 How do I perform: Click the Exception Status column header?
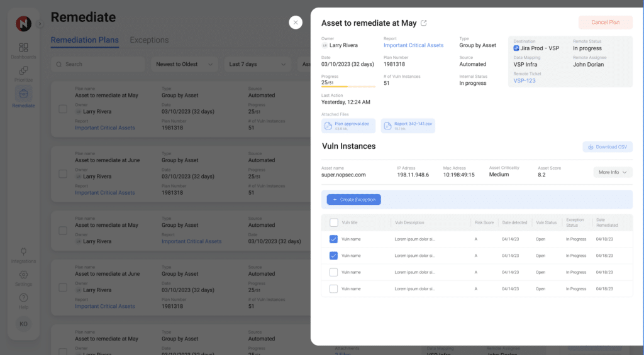575,222
